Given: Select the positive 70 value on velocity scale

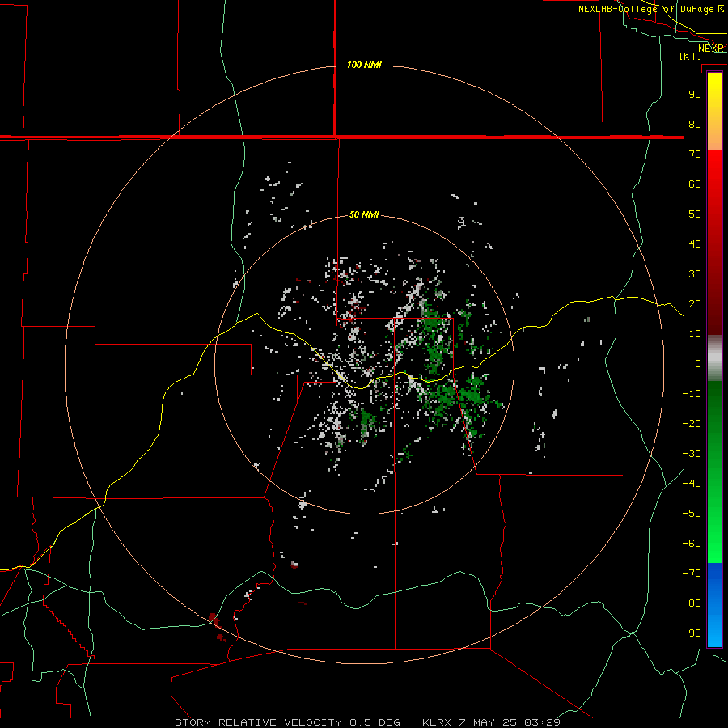Looking at the screenshot, I should (x=695, y=154).
